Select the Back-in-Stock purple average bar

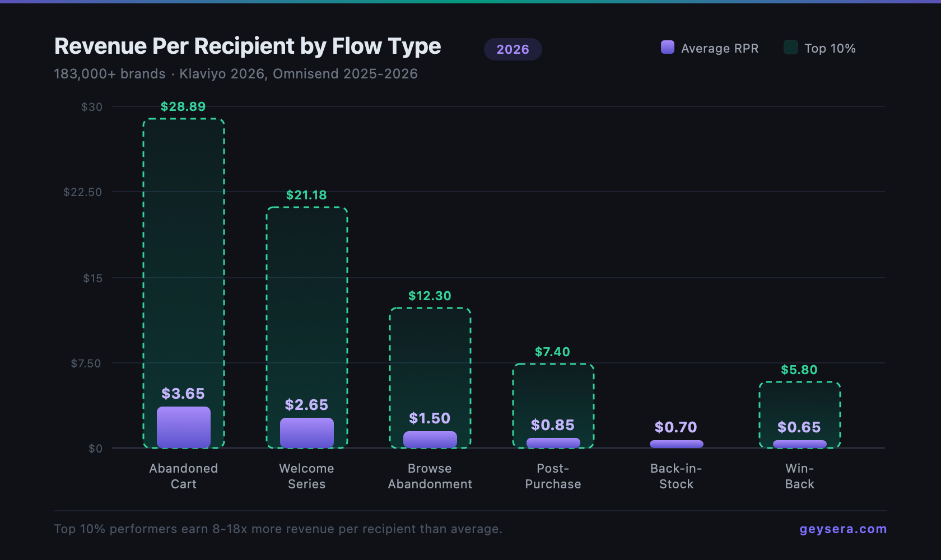click(677, 444)
